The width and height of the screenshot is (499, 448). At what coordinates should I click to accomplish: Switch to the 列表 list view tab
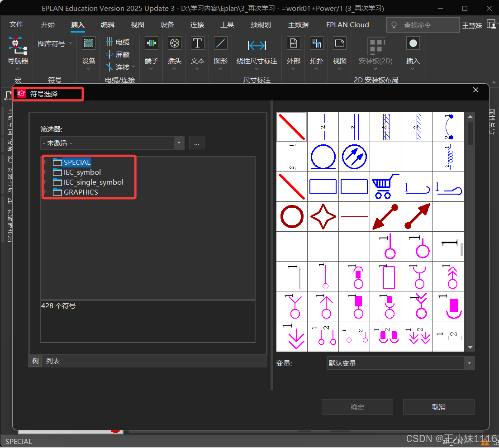pos(53,361)
